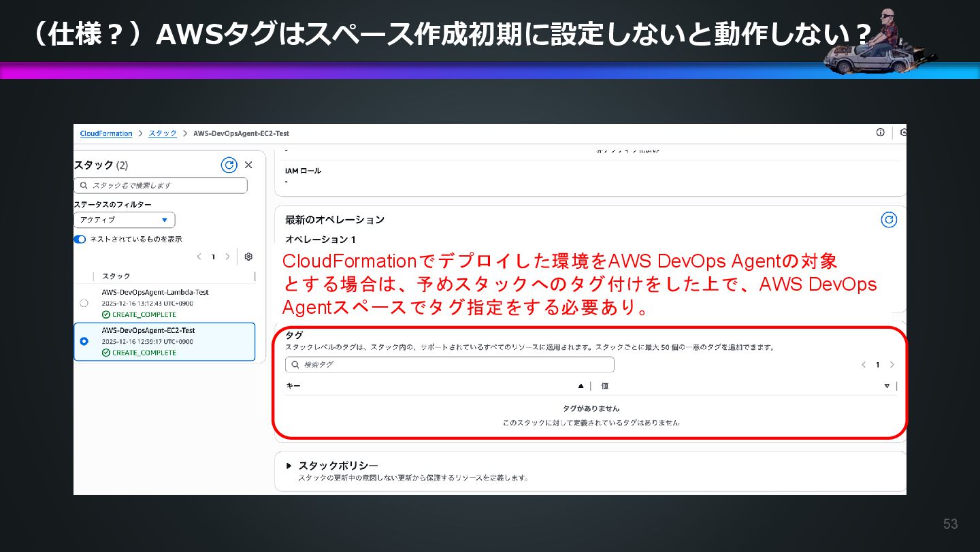
Task: Close the stacks side panel with X
Action: coord(248,165)
